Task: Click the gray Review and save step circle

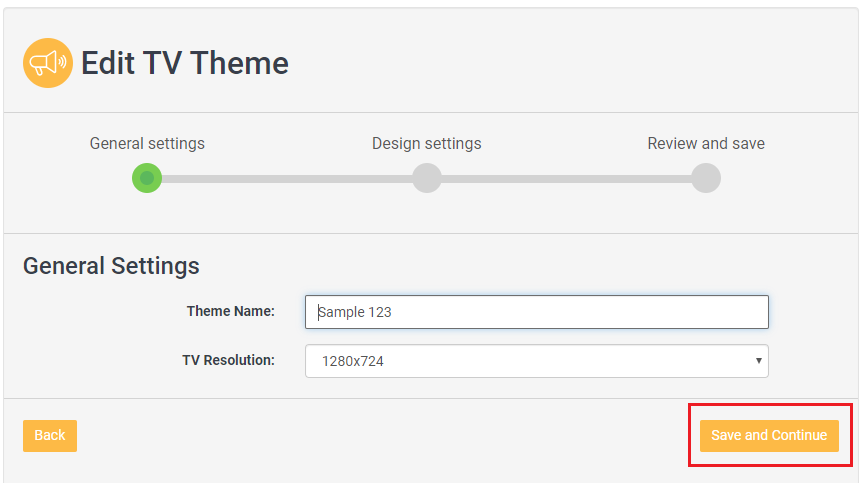Action: click(706, 178)
